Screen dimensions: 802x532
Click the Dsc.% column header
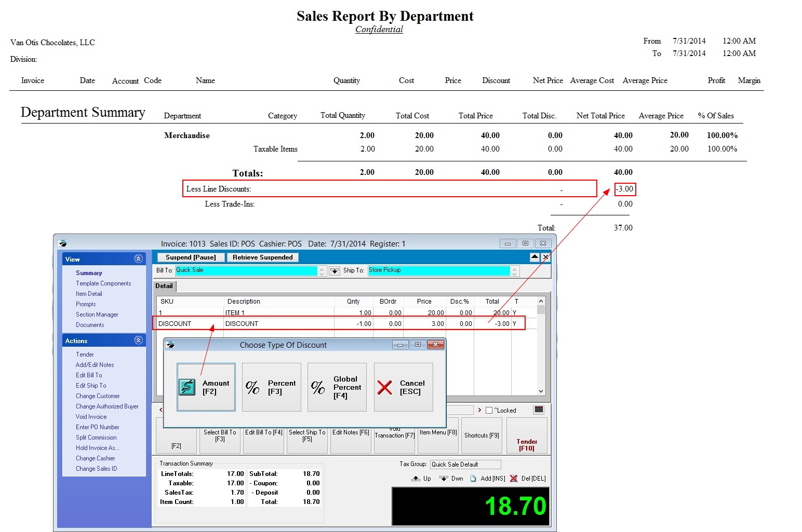(x=460, y=302)
